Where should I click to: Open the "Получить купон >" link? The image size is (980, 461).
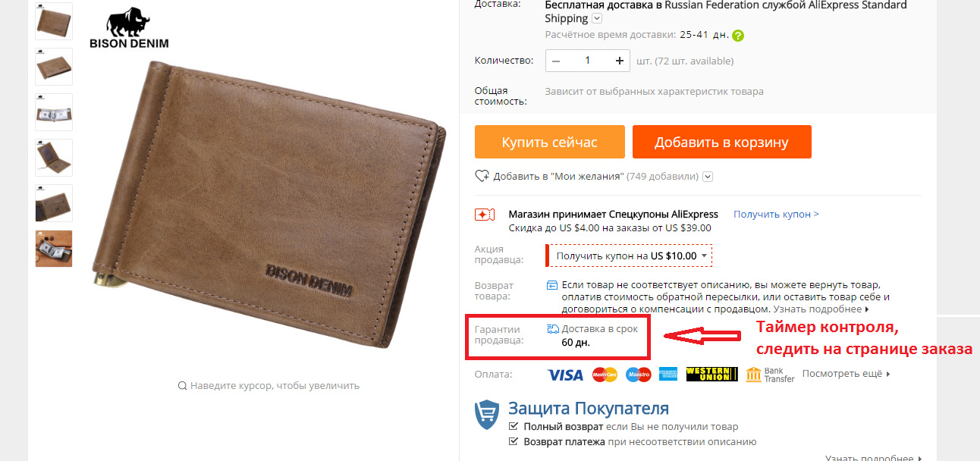pos(776,215)
